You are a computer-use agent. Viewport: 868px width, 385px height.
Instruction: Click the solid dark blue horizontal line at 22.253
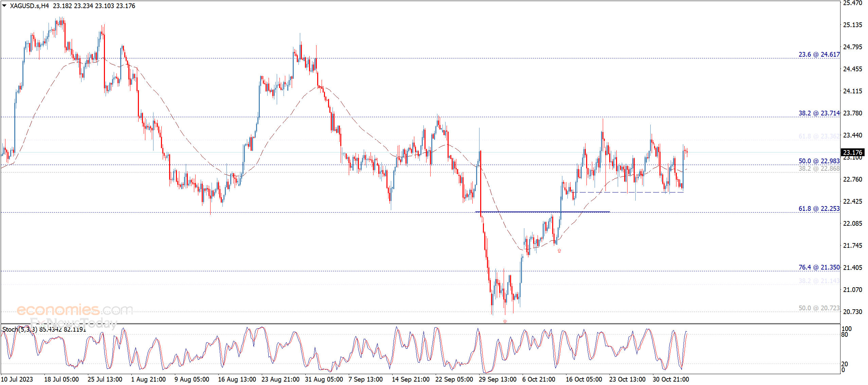tap(542, 212)
